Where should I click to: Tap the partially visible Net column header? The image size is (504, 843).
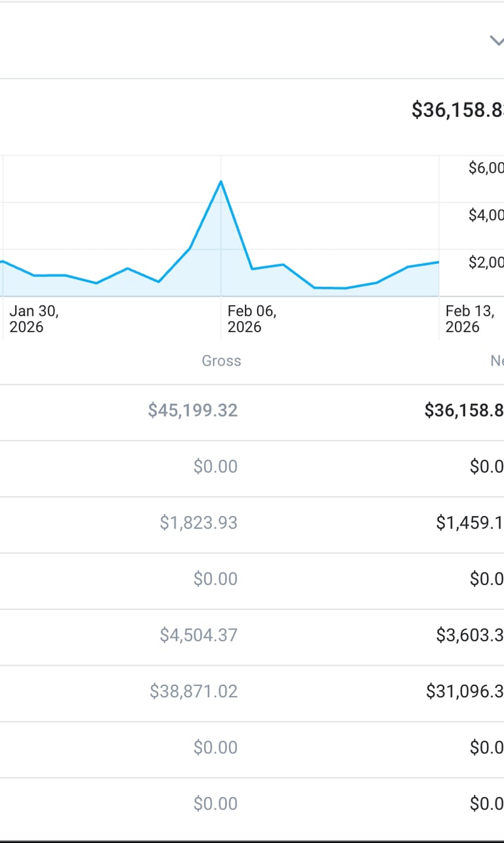point(497,361)
